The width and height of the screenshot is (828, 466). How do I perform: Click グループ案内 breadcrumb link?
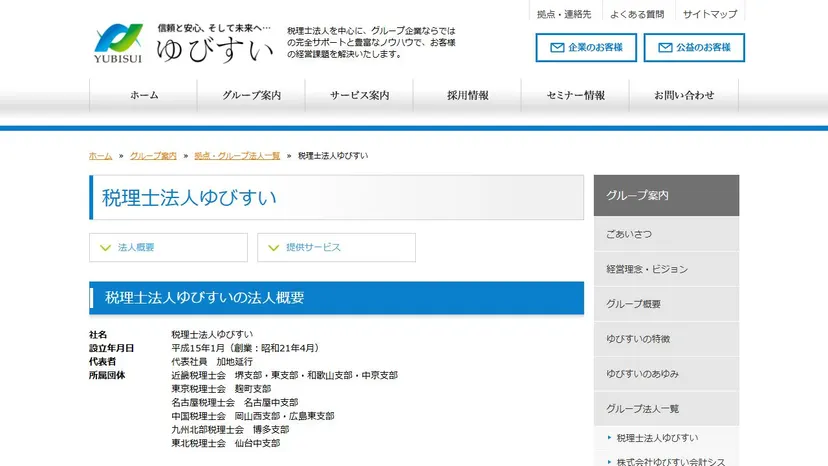pos(153,156)
